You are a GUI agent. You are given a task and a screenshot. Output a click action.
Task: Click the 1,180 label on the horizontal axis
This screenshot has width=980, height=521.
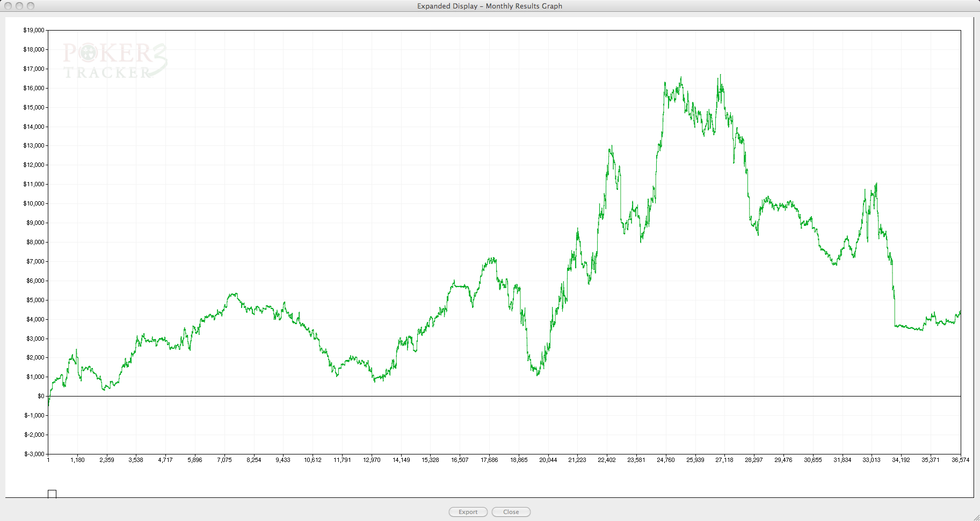click(x=77, y=460)
